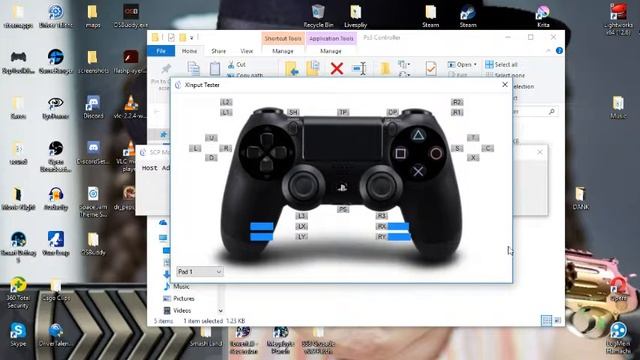Switch to the View ribbon tab
Screen dimensions: 640x360
[x=247, y=51]
